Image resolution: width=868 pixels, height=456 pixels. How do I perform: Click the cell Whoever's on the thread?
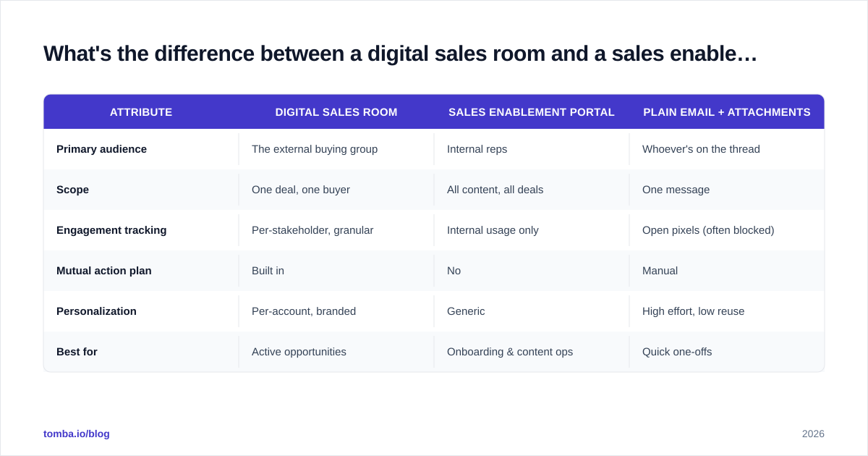701,149
